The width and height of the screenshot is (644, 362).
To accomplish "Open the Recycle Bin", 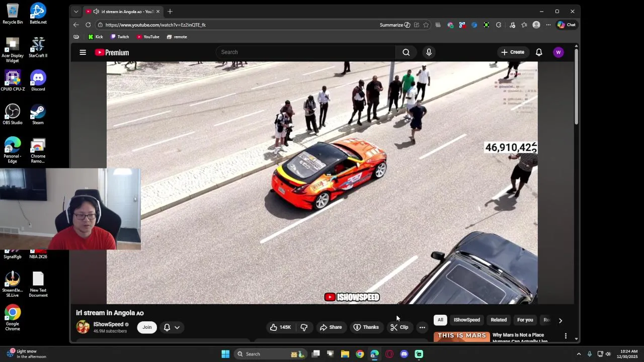I will pyautogui.click(x=13, y=14).
